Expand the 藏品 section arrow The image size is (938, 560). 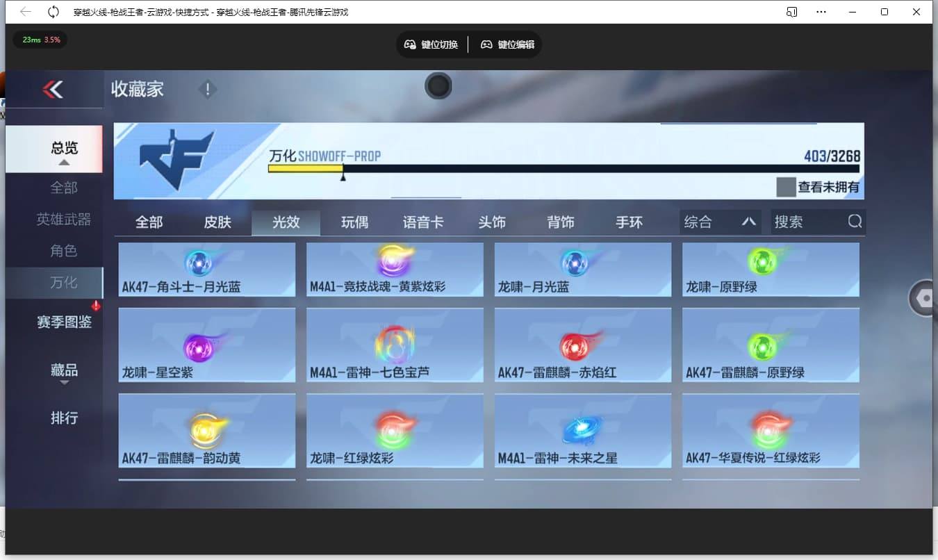pos(63,384)
